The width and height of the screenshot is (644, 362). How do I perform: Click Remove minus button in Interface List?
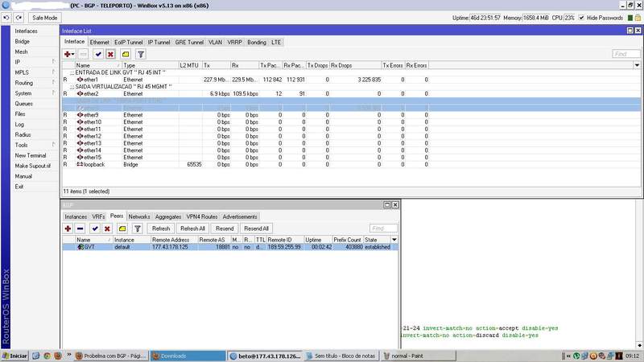pos(84,54)
